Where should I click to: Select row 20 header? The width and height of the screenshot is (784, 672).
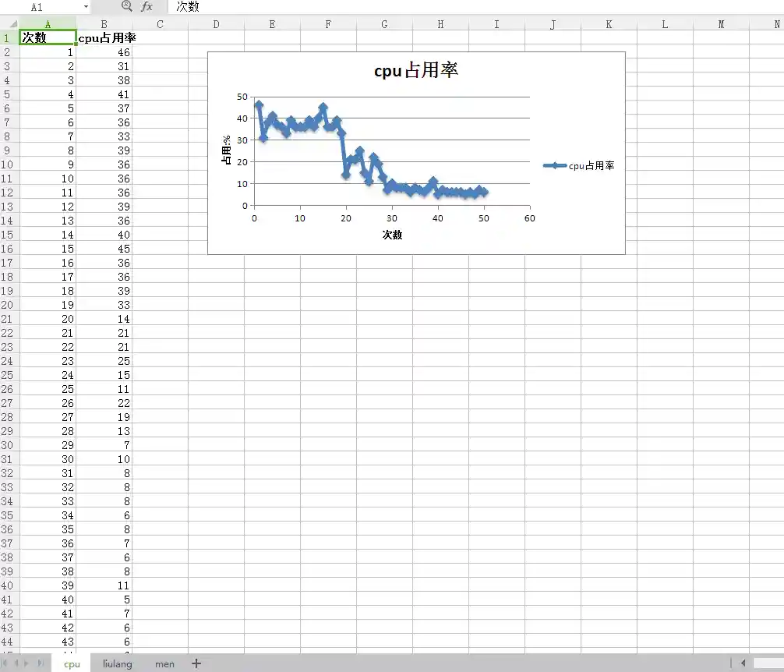coord(9,305)
